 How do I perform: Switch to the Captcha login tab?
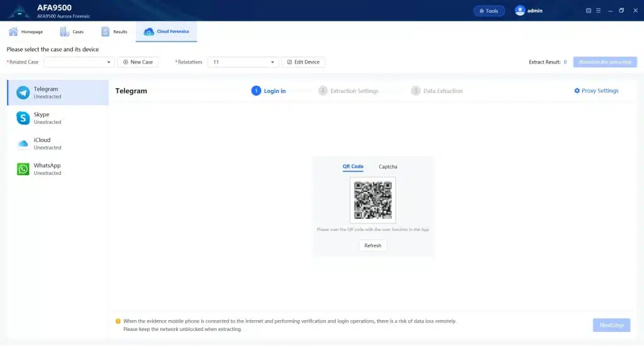coord(387,167)
